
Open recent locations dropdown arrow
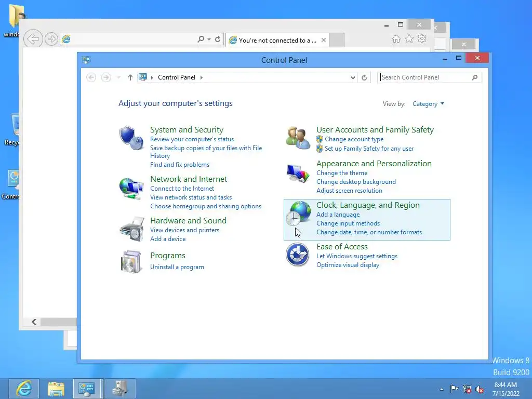[x=118, y=78]
